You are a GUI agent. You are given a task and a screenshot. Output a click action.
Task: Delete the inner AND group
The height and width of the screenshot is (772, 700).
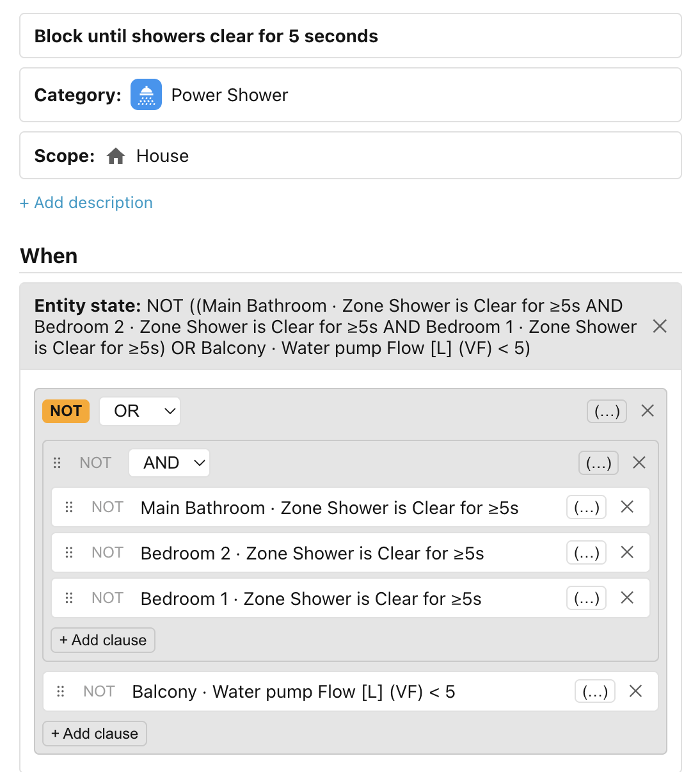[639, 463]
